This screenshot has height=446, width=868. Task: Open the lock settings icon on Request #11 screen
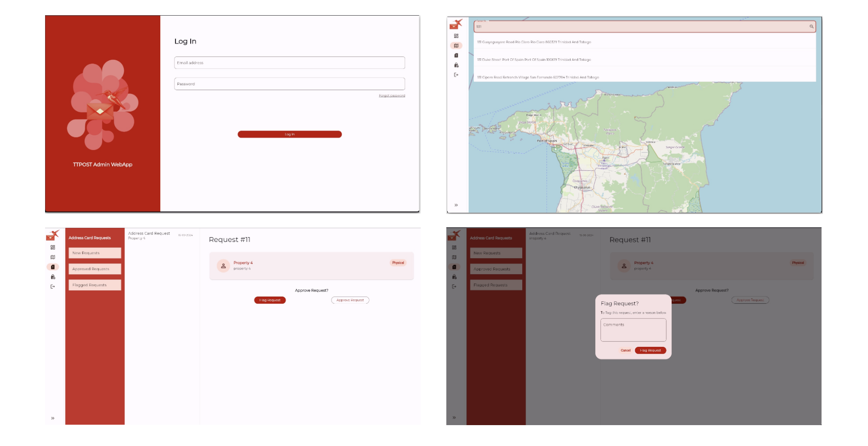coord(53,277)
